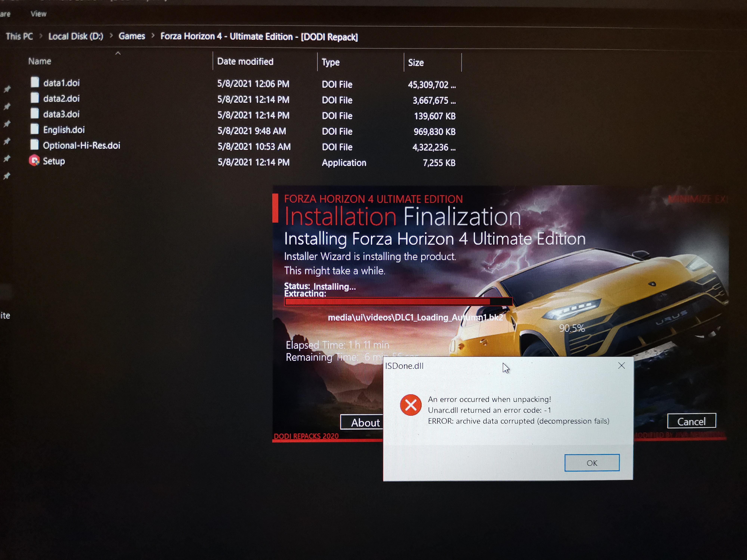Click the archive data corrupted error line

518,421
